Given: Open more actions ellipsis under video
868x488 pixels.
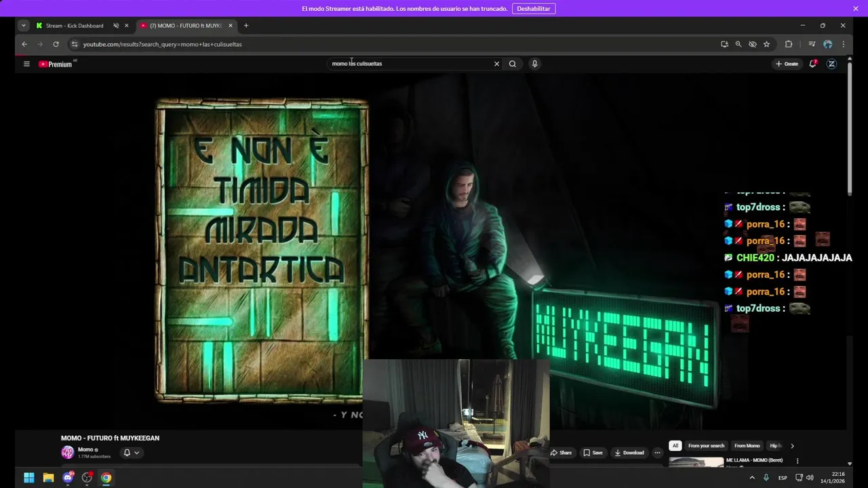Looking at the screenshot, I should point(657,453).
